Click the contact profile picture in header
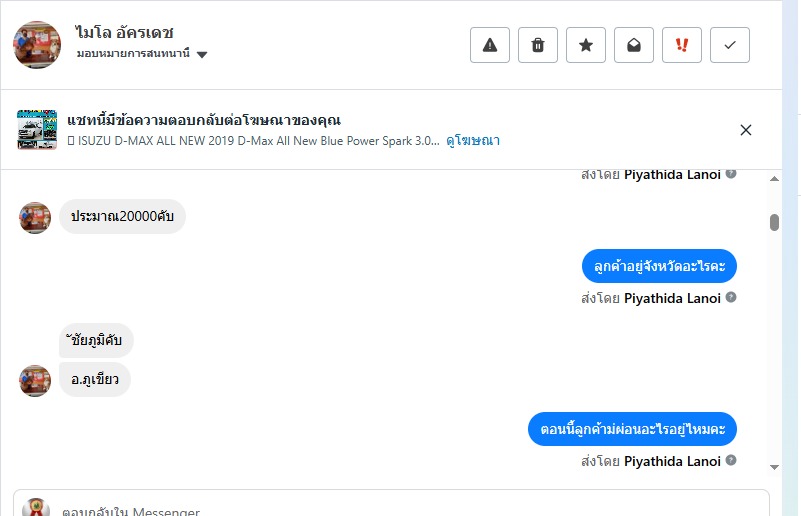 coord(37,45)
